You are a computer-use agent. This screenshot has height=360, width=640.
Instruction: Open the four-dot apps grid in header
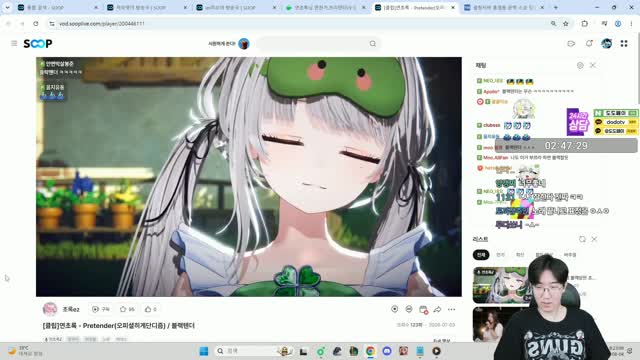624,43
